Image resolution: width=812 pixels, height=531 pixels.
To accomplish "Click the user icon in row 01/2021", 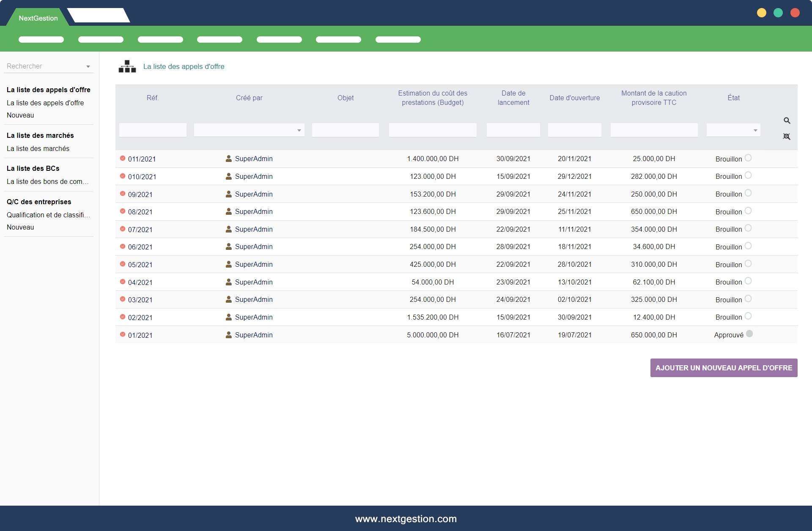I will [228, 335].
